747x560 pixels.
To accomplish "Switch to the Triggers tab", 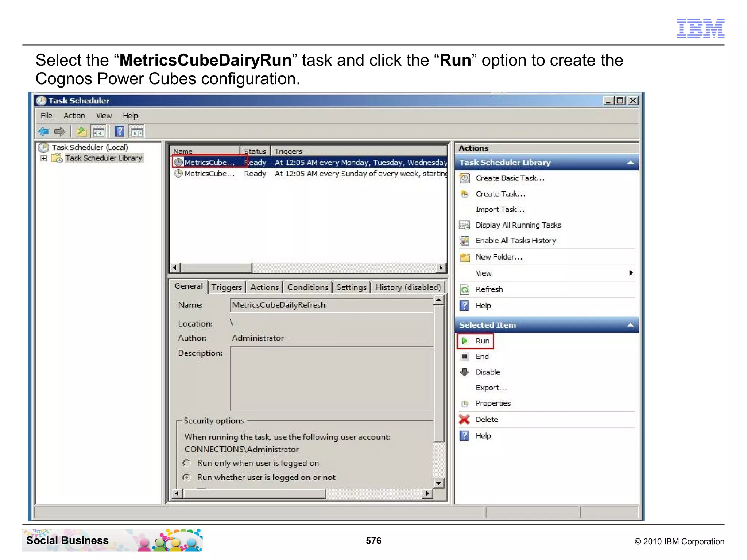I will pos(227,287).
